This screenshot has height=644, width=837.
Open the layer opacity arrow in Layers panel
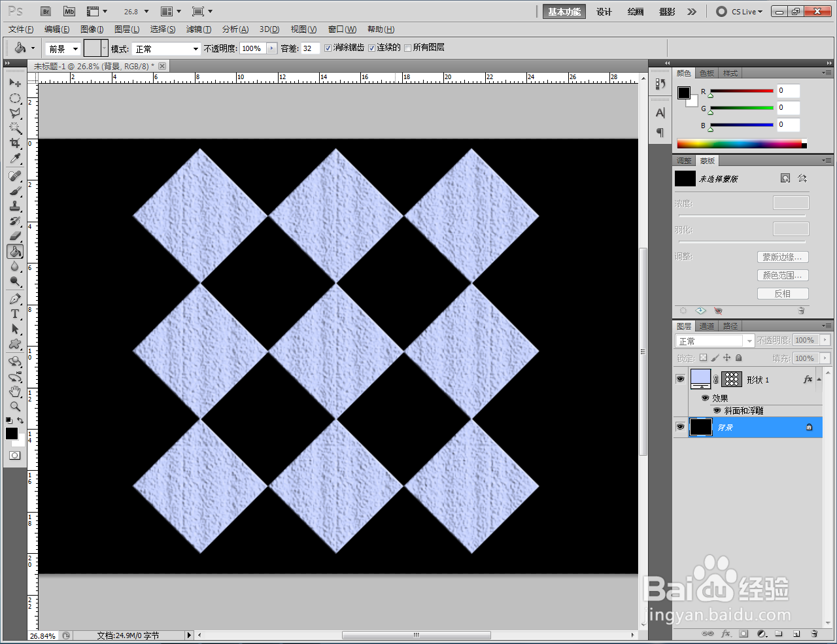click(825, 340)
